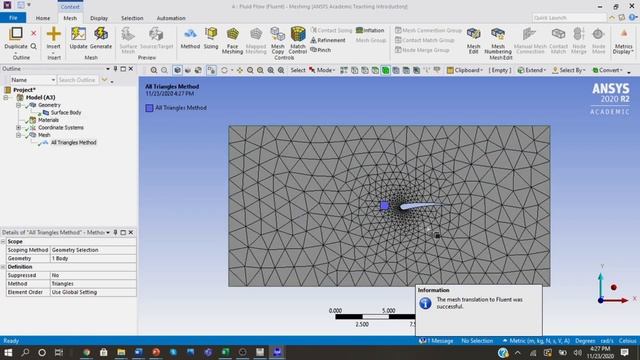Screen dimensions: 640x360
Task: Switch to the Automation ribbon tab
Action: tap(171, 18)
